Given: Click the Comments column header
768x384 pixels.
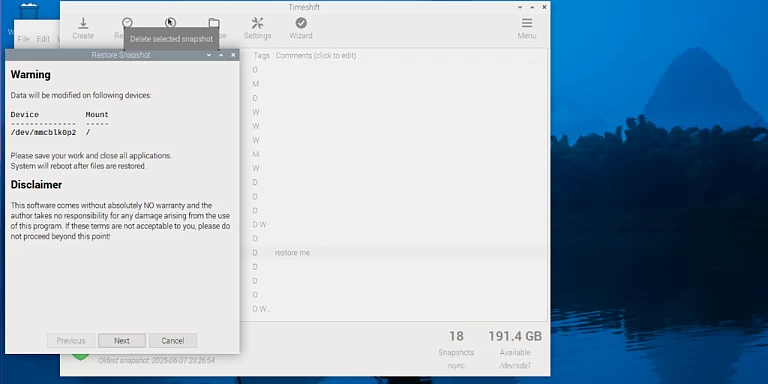Looking at the screenshot, I should [316, 56].
